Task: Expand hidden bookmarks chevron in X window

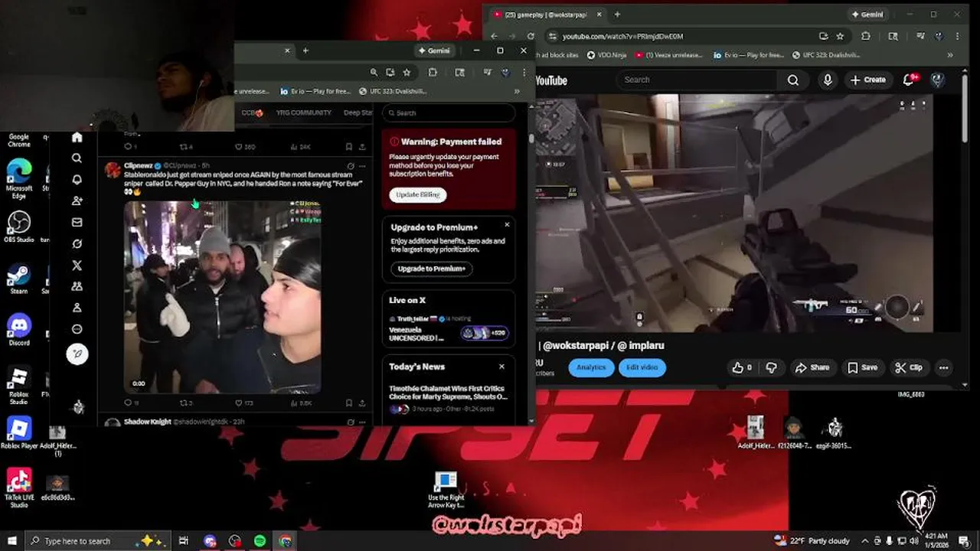Action: (x=518, y=91)
